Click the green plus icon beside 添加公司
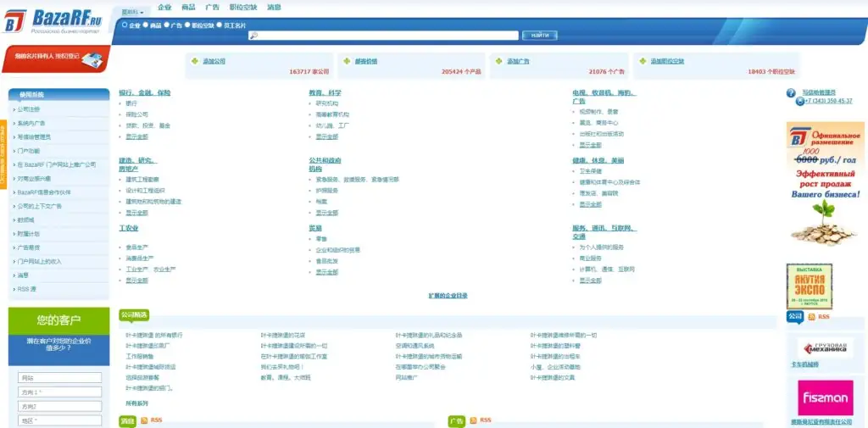 (x=195, y=61)
